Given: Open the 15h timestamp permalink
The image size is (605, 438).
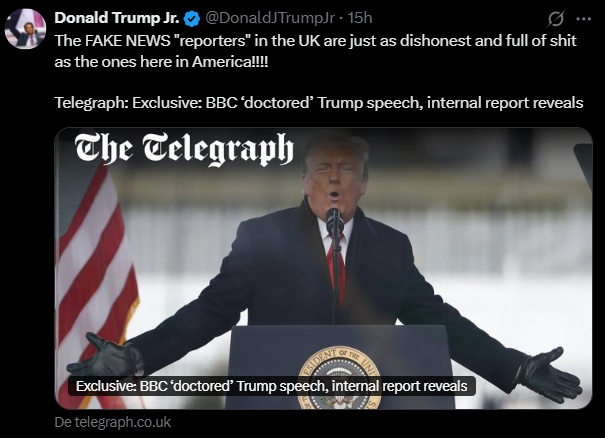Looking at the screenshot, I should click(360, 18).
